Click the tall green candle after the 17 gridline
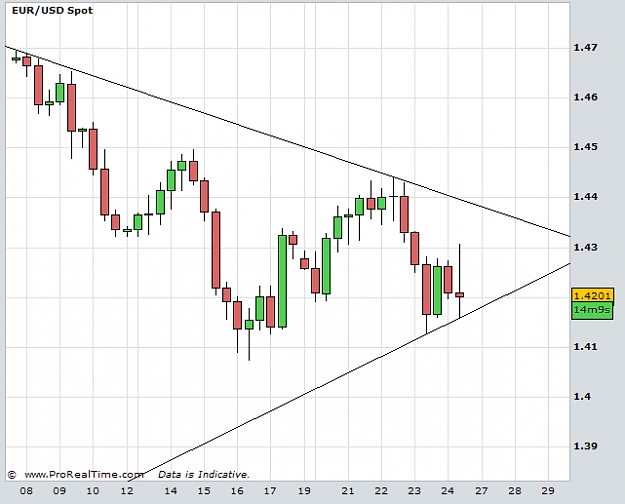Image resolution: width=625 pixels, height=504 pixels. 282,281
